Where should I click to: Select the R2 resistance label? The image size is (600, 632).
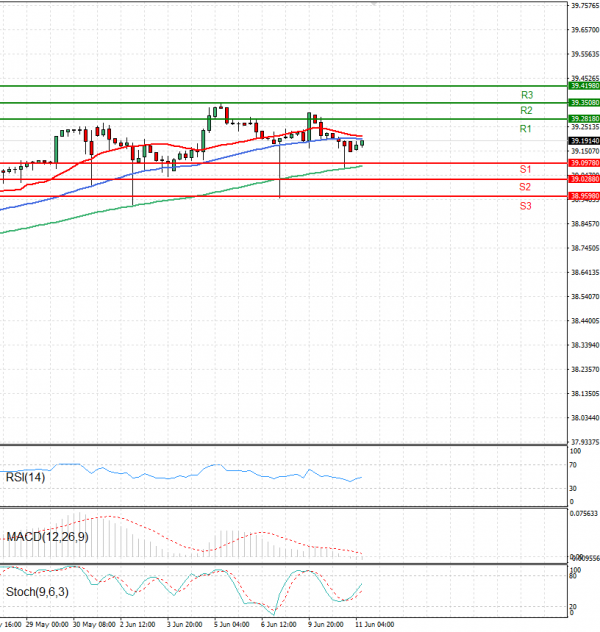(x=526, y=111)
